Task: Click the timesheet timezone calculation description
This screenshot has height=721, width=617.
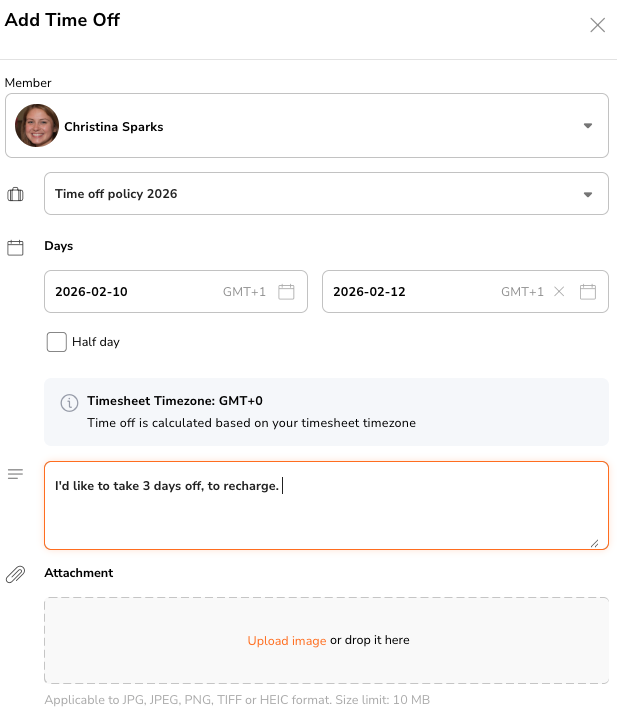Action: click(x=251, y=423)
